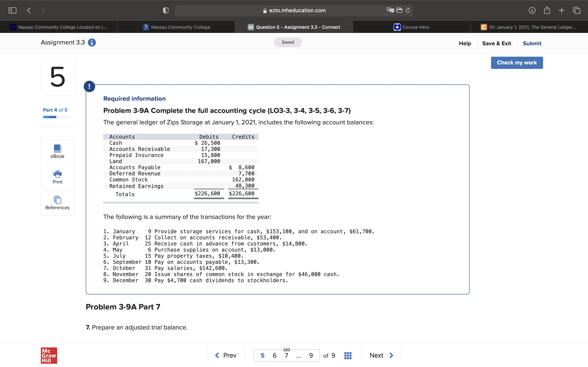Click the Safari sidebar toggle icon
The width and height of the screenshot is (588, 367).
[x=12, y=10]
